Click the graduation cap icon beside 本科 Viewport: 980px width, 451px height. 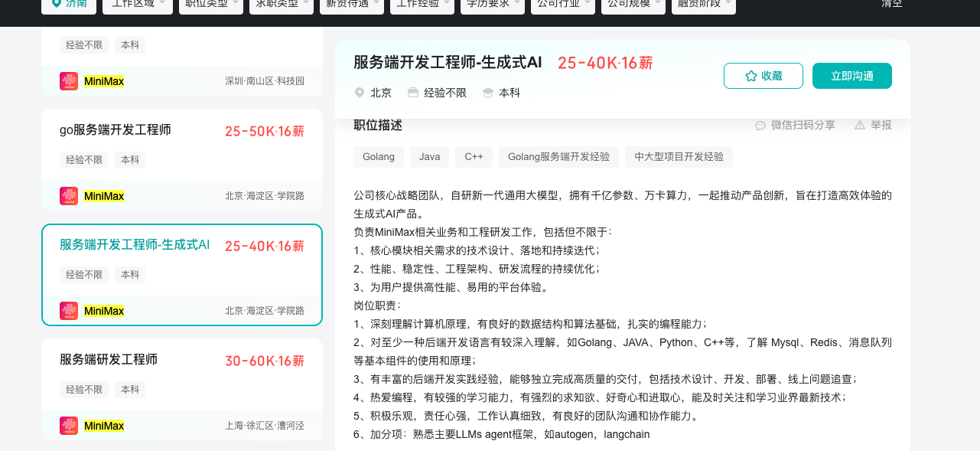coord(488,93)
